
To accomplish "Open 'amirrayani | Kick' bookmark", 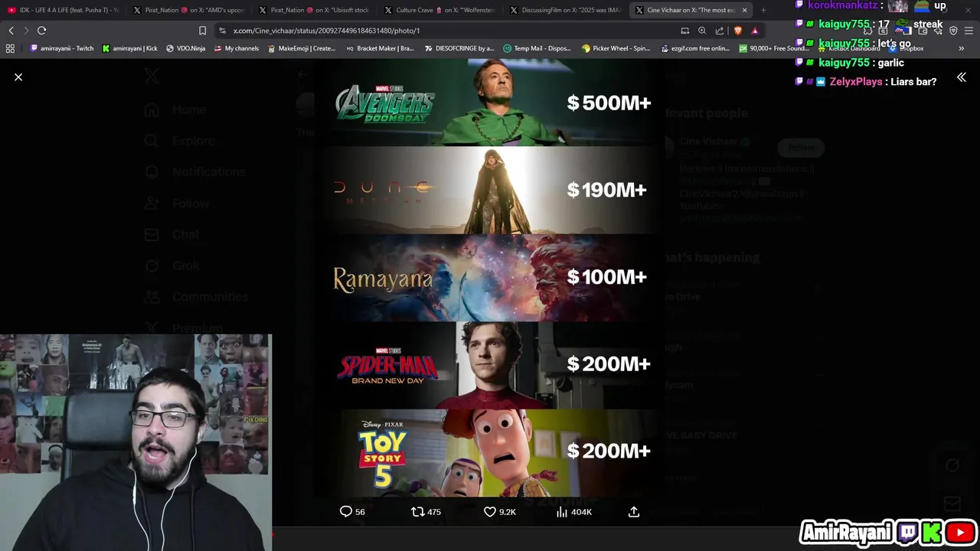I will pos(129,48).
